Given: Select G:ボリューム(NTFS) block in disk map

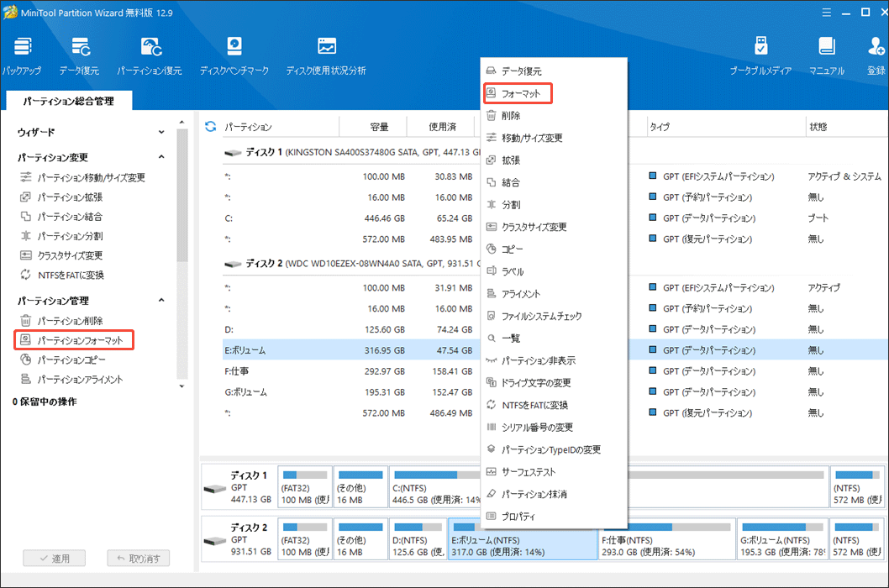Looking at the screenshot, I should 782,539.
